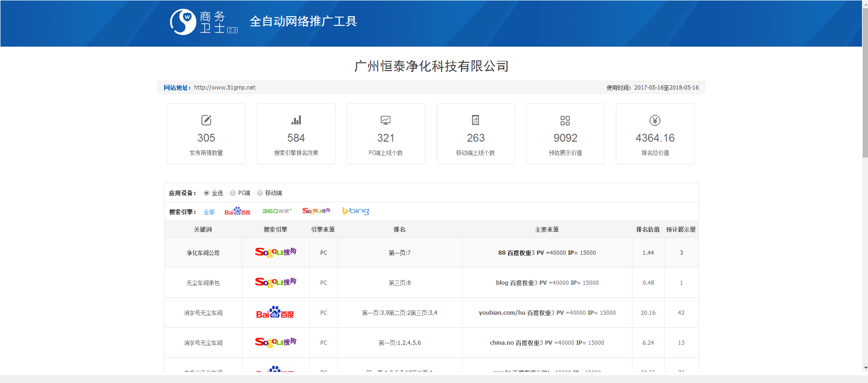Select the 全选 device radio button

pyautogui.click(x=207, y=193)
